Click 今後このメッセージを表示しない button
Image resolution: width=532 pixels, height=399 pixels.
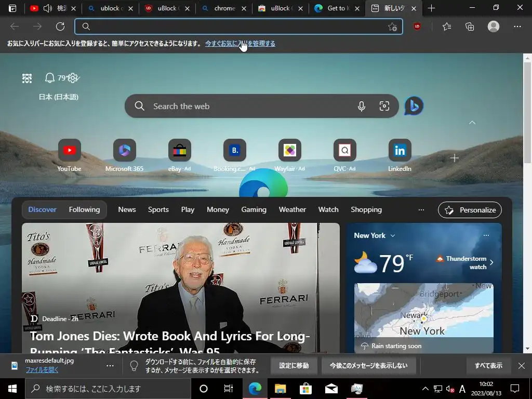pyautogui.click(x=369, y=366)
